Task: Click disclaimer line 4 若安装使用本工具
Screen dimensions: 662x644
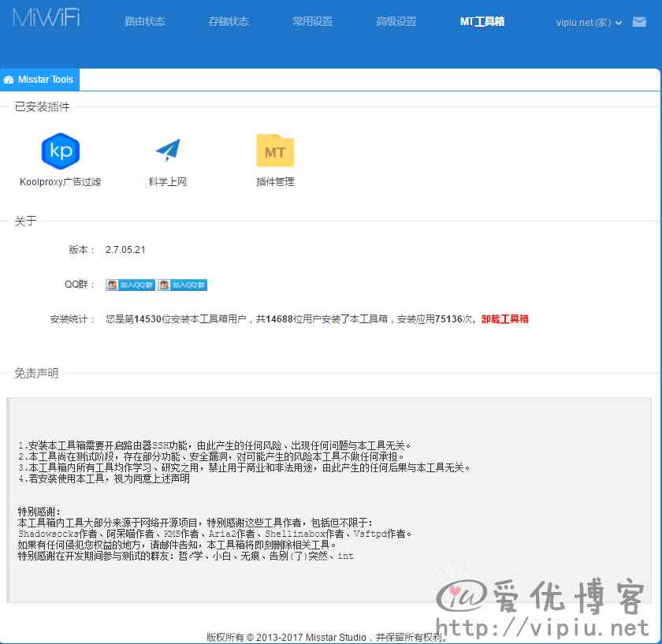Action: coord(104,479)
